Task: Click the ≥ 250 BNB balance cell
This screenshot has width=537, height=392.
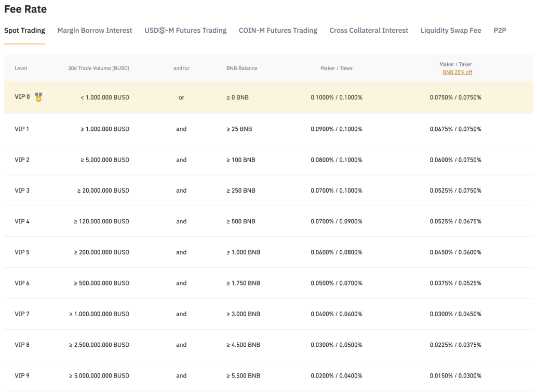Action: pos(241,191)
